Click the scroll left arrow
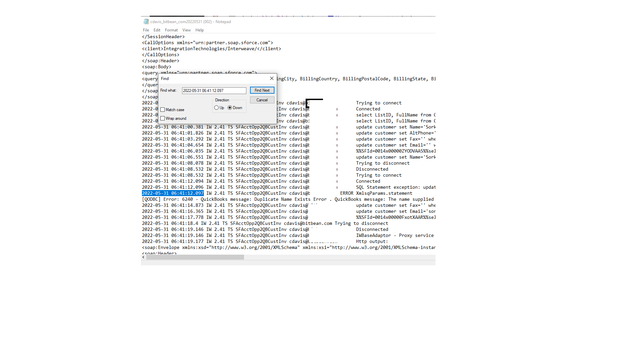Image resolution: width=644 pixels, height=348 pixels. click(x=144, y=257)
